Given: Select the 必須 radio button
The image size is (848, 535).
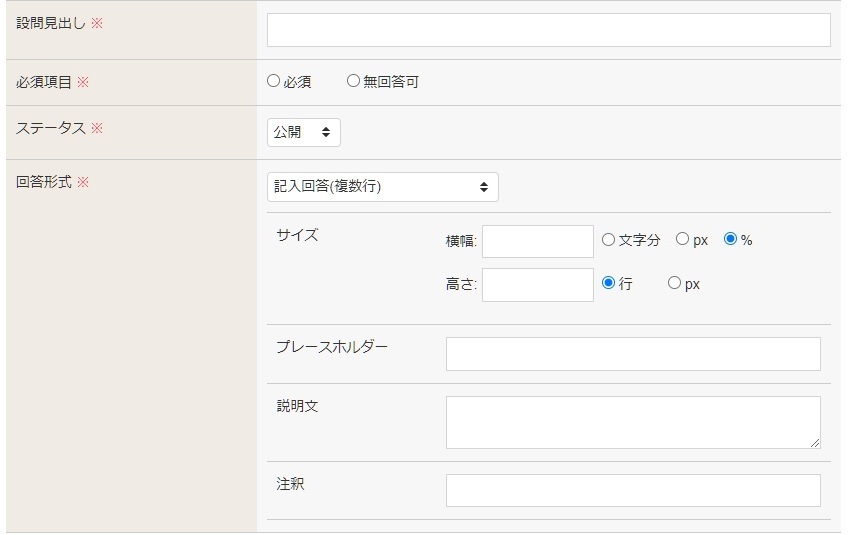Looking at the screenshot, I should 274,82.
